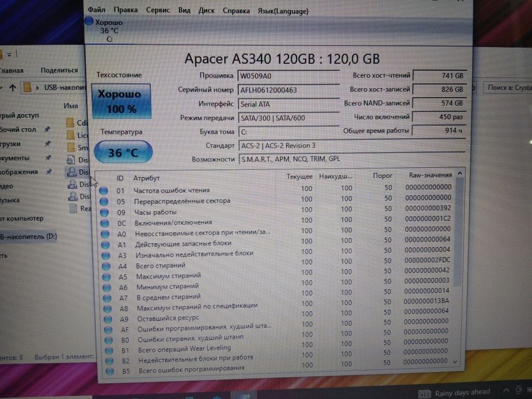Open the Правка menu
This screenshot has height=399, width=532.
125,10
